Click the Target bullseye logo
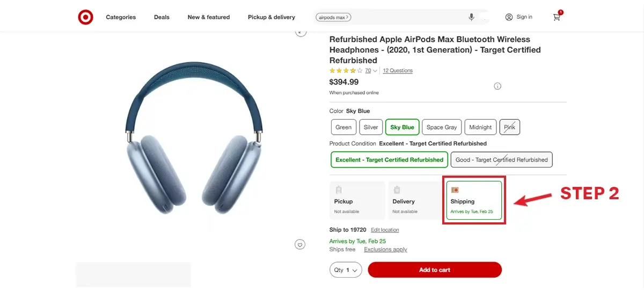 85,17
